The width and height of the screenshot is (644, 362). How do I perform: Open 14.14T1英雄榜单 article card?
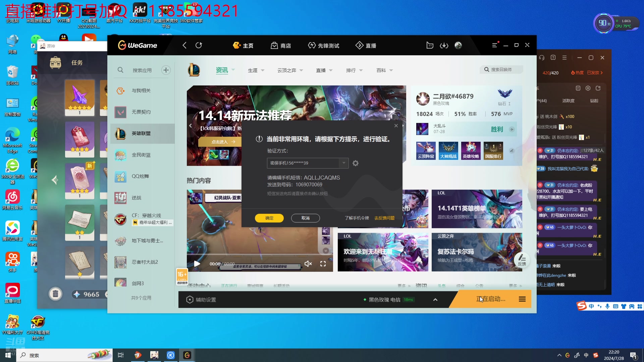click(x=477, y=209)
